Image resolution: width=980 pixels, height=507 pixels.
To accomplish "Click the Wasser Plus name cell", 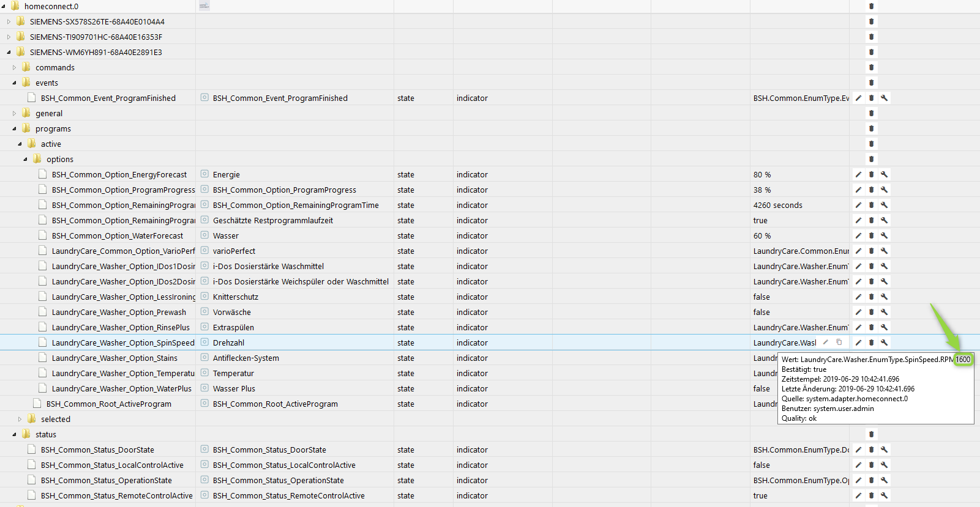I will coord(234,388).
